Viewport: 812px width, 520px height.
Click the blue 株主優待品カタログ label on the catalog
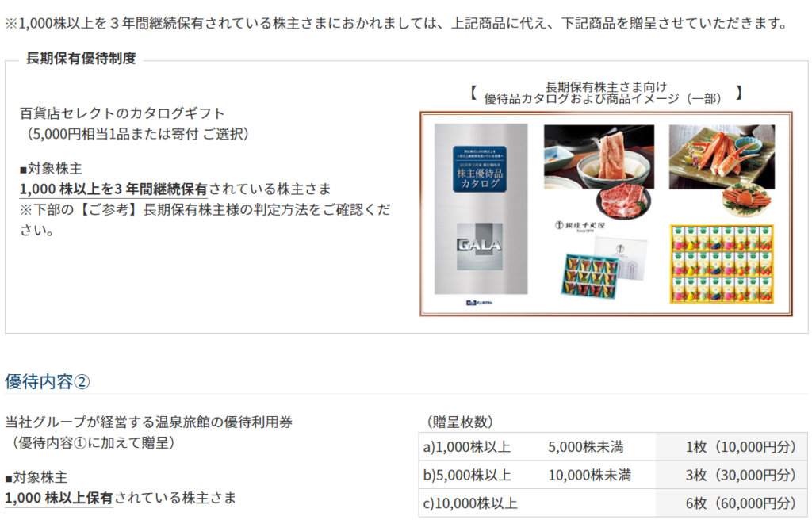pos(480,170)
